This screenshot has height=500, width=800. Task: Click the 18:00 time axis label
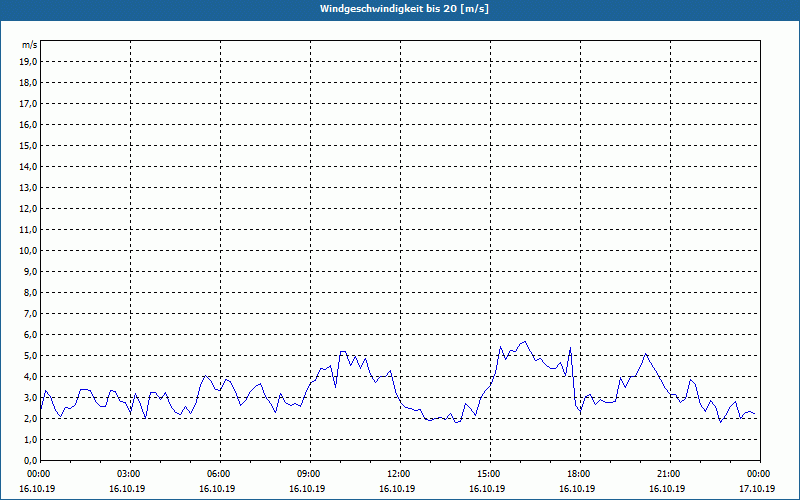[581, 474]
